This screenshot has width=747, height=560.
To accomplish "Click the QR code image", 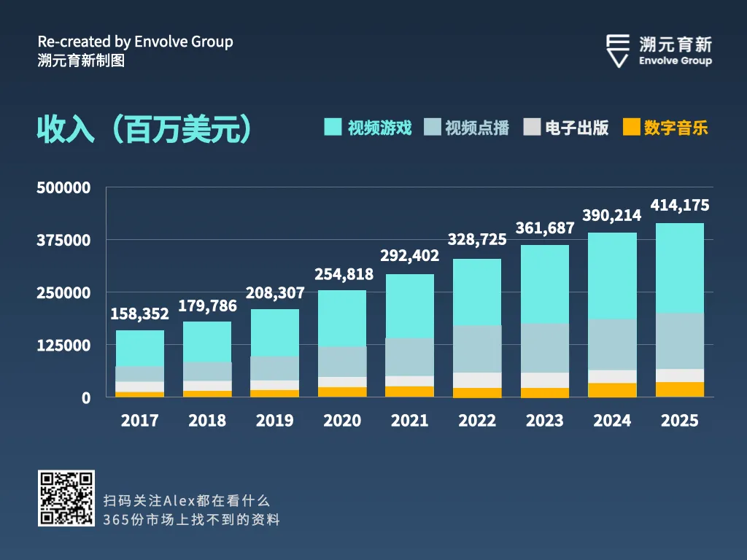I will (66, 498).
